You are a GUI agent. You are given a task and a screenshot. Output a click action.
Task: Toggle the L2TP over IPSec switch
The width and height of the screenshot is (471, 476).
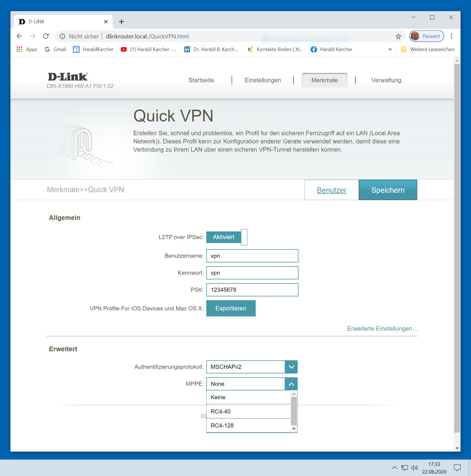click(227, 237)
